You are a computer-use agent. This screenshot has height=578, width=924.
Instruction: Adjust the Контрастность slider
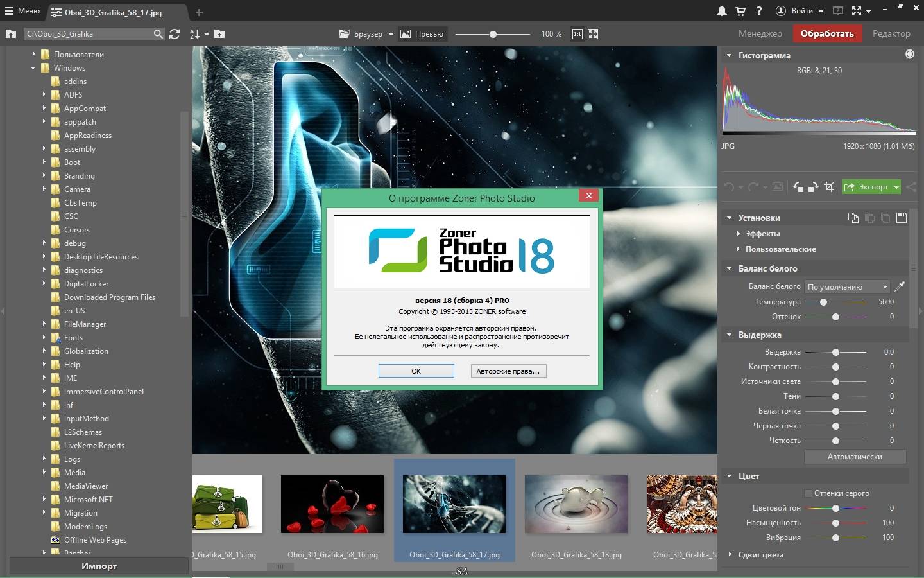pyautogui.click(x=835, y=367)
